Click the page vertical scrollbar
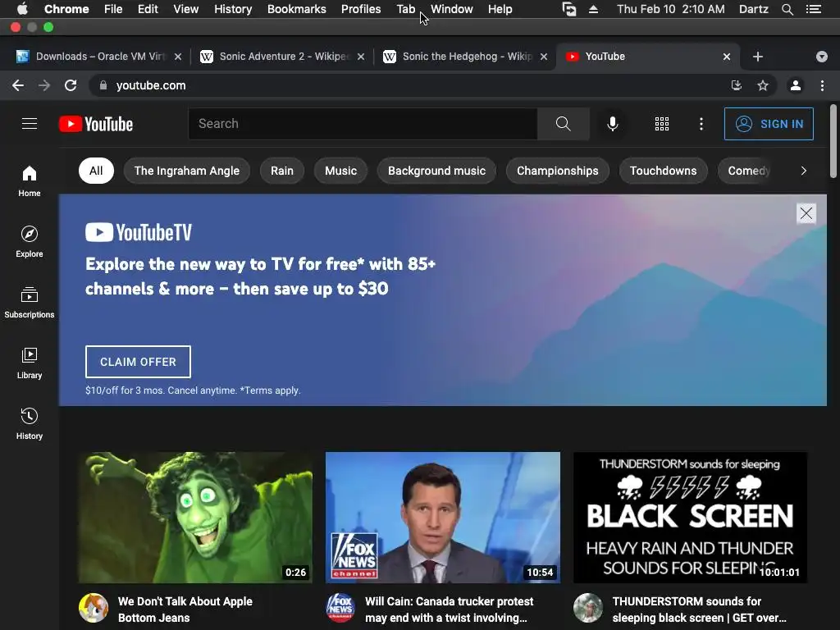The width and height of the screenshot is (840, 630). point(833,141)
